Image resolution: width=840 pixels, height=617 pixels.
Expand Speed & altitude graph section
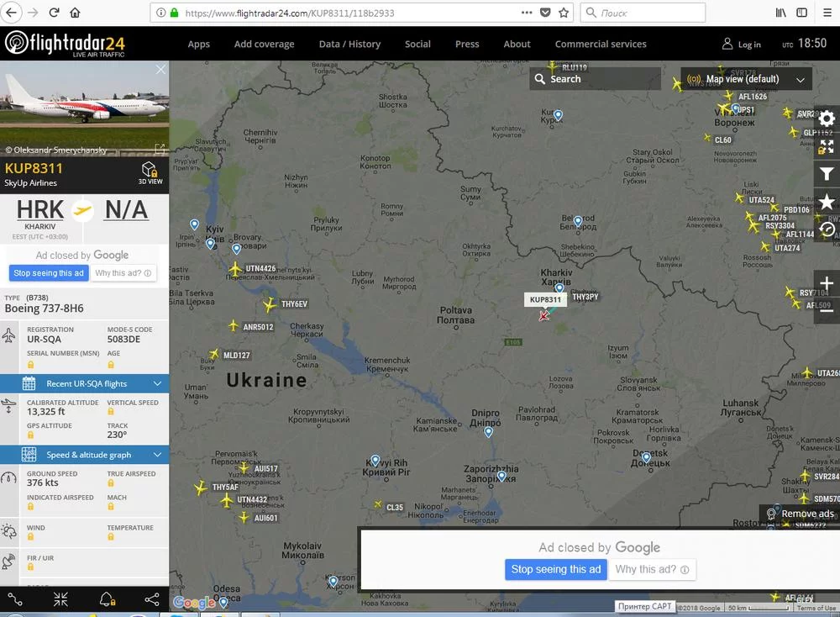pos(85,455)
